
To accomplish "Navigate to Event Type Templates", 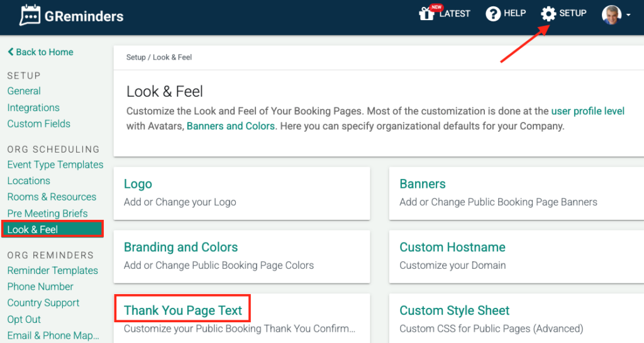I will (55, 165).
